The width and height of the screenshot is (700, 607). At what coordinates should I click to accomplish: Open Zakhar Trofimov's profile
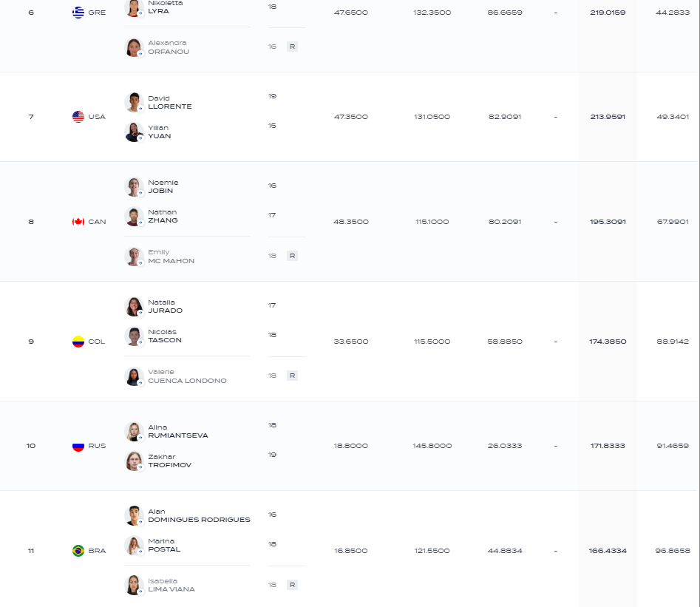click(x=170, y=461)
